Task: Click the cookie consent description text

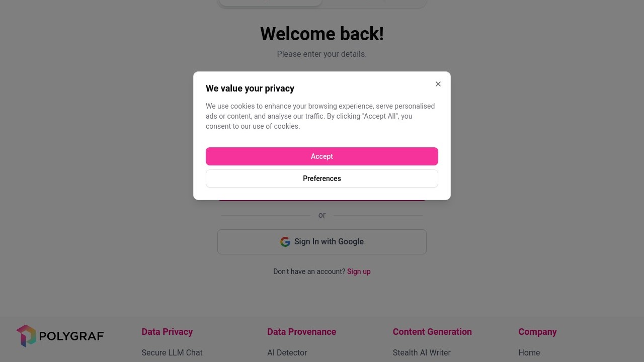Action: [x=320, y=116]
